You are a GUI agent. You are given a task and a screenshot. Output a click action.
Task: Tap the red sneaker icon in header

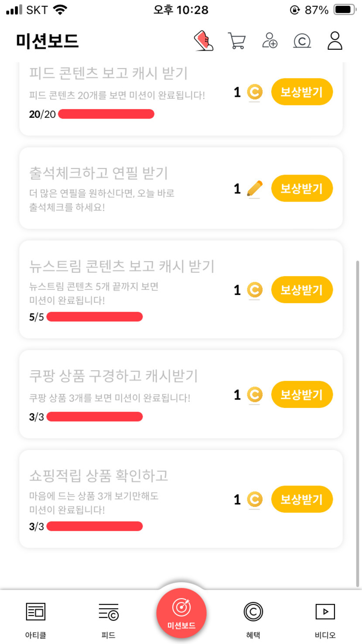click(204, 41)
